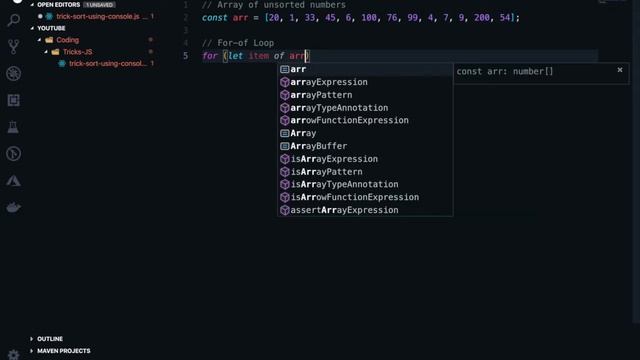Click the '// Array of unsorted numbers' comment

click(x=274, y=5)
